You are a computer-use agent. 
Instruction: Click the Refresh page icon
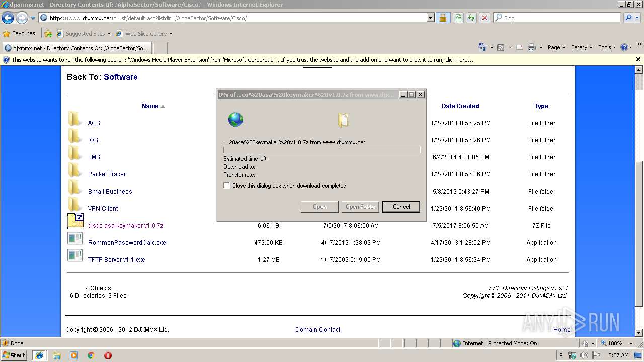click(471, 18)
